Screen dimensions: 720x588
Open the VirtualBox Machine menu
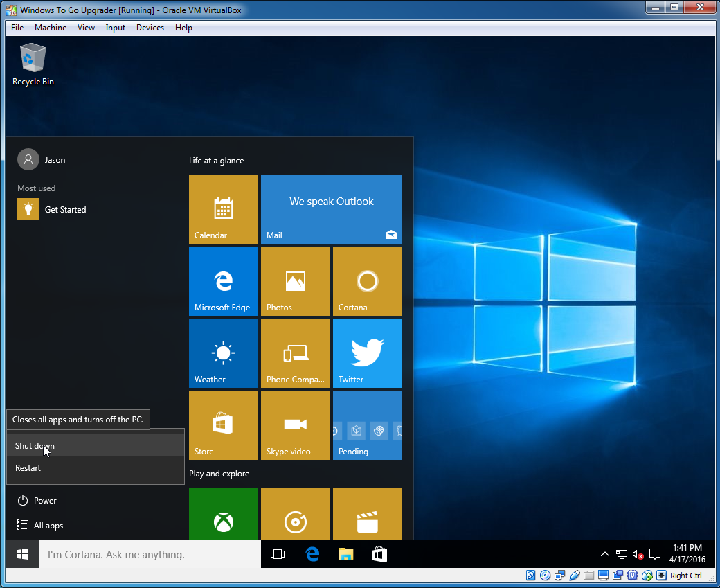tap(51, 28)
